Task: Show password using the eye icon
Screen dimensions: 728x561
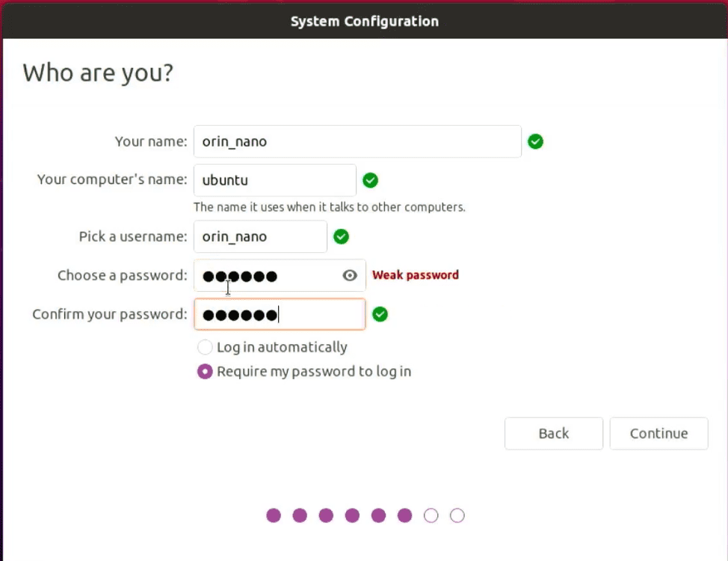Action: (x=350, y=275)
